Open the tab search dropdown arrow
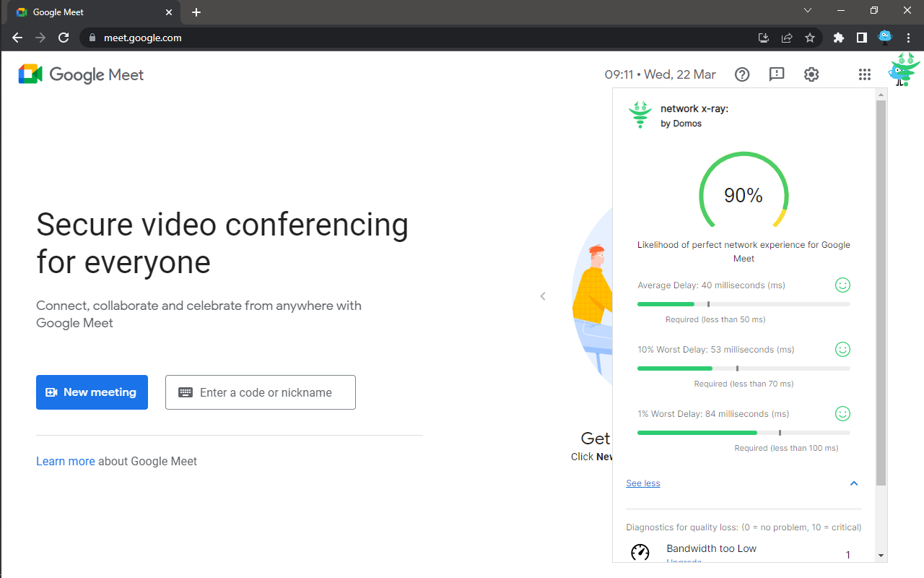The image size is (924, 578). (808, 11)
